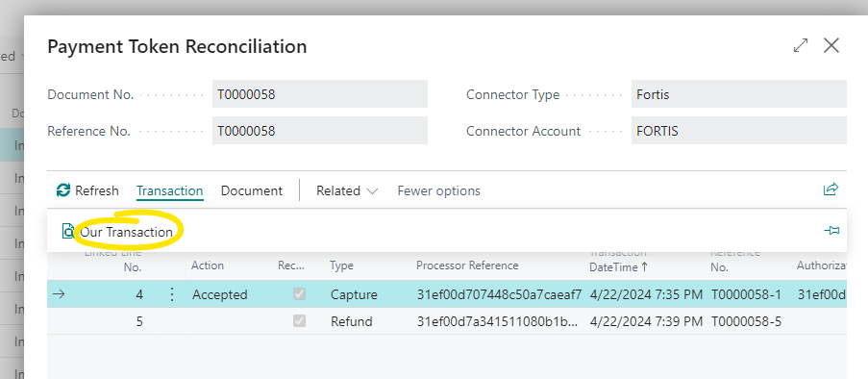Screen dimensions: 868x379
Task: Close the Payment Token Reconciliation dialog
Action: pos(831,45)
